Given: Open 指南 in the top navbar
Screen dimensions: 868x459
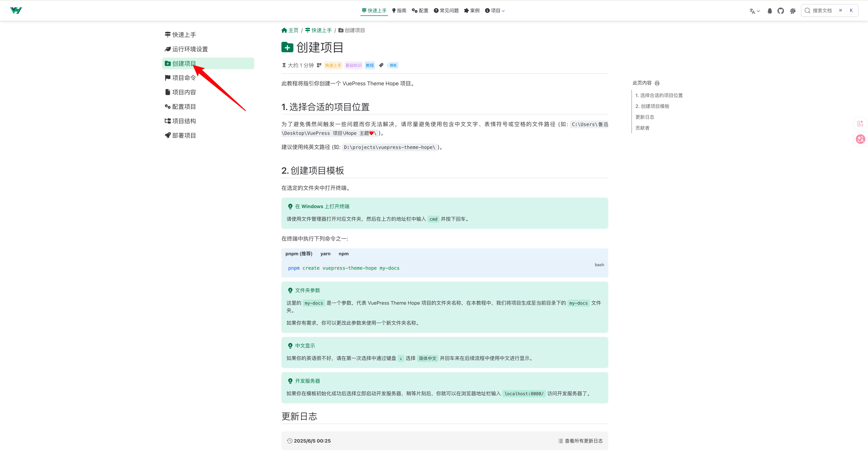Looking at the screenshot, I should coord(399,11).
